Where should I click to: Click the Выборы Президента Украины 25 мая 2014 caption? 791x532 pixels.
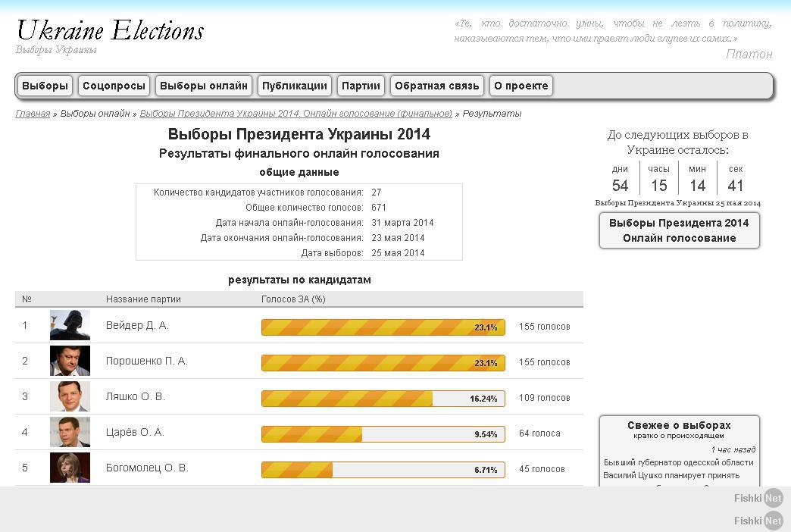pos(677,203)
